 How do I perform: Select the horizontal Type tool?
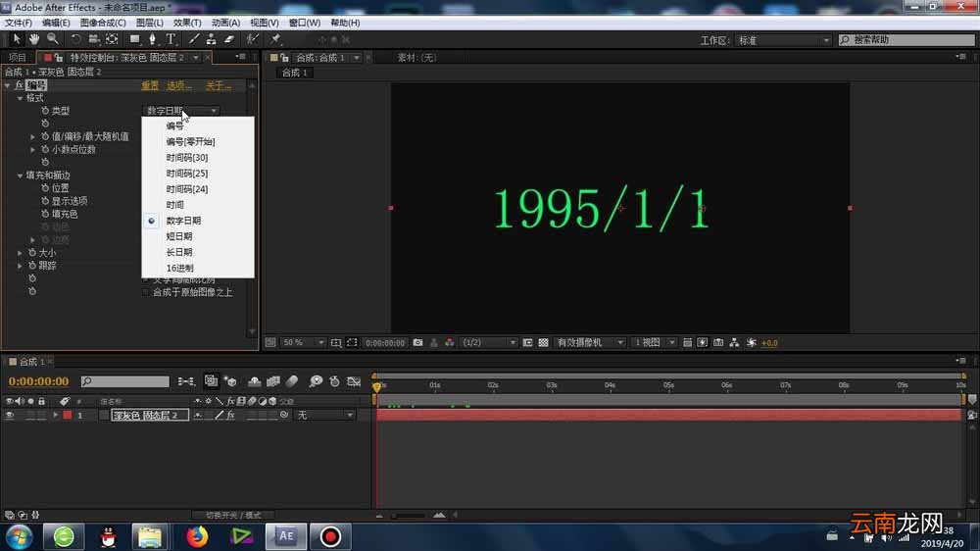(x=170, y=39)
